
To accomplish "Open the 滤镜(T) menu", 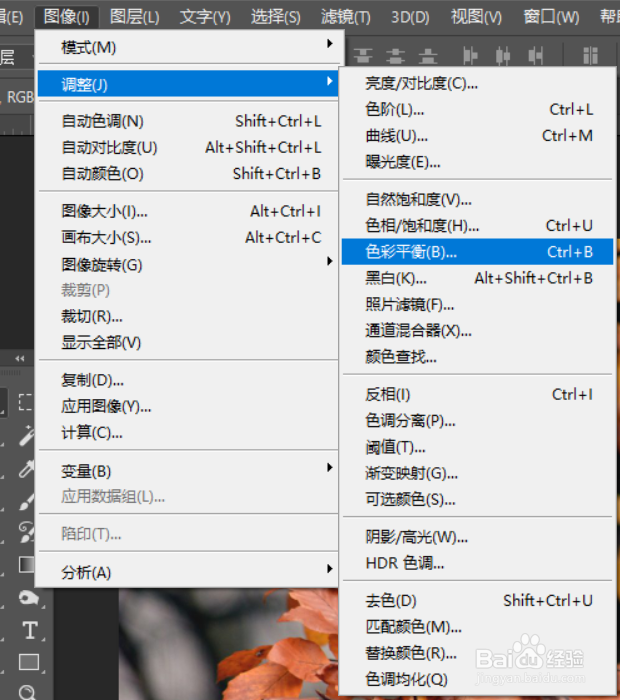I will 345,17.
